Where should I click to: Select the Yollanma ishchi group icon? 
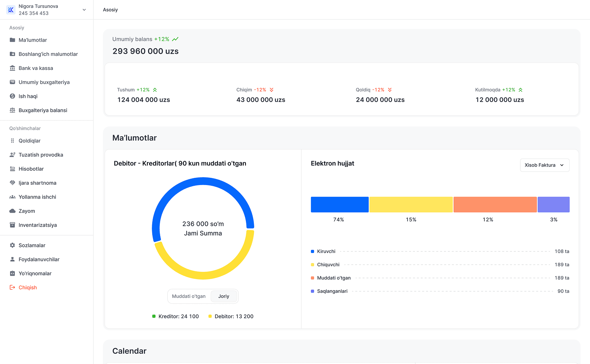click(12, 197)
